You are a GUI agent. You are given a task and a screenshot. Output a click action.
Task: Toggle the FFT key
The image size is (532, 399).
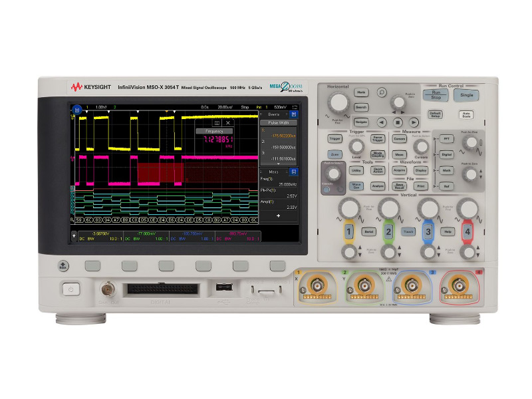446,139
